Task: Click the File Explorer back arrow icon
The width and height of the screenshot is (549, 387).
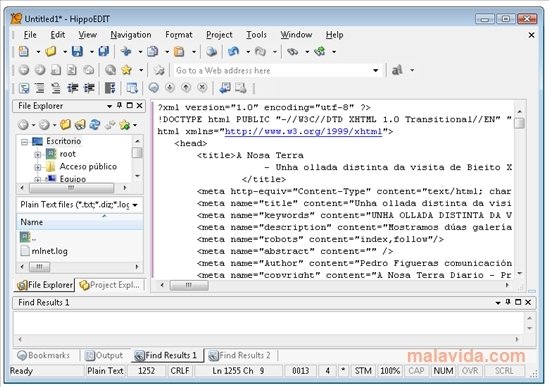Action: 23,124
